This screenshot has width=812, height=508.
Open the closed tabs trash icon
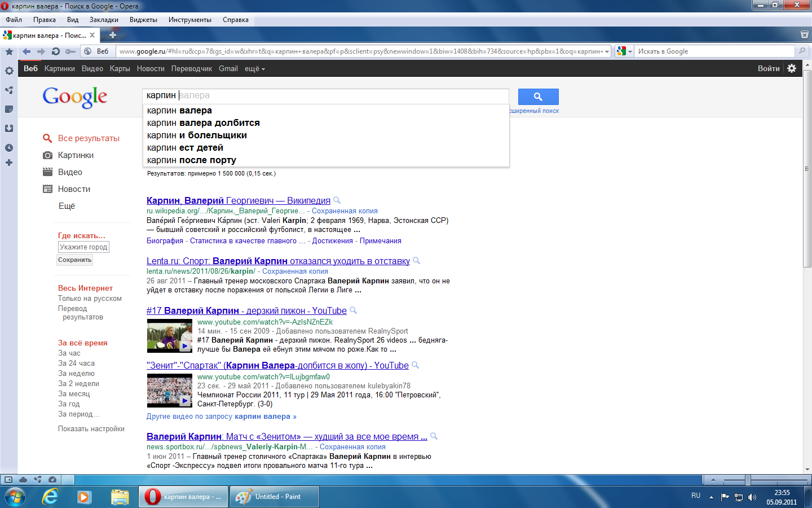click(x=805, y=35)
